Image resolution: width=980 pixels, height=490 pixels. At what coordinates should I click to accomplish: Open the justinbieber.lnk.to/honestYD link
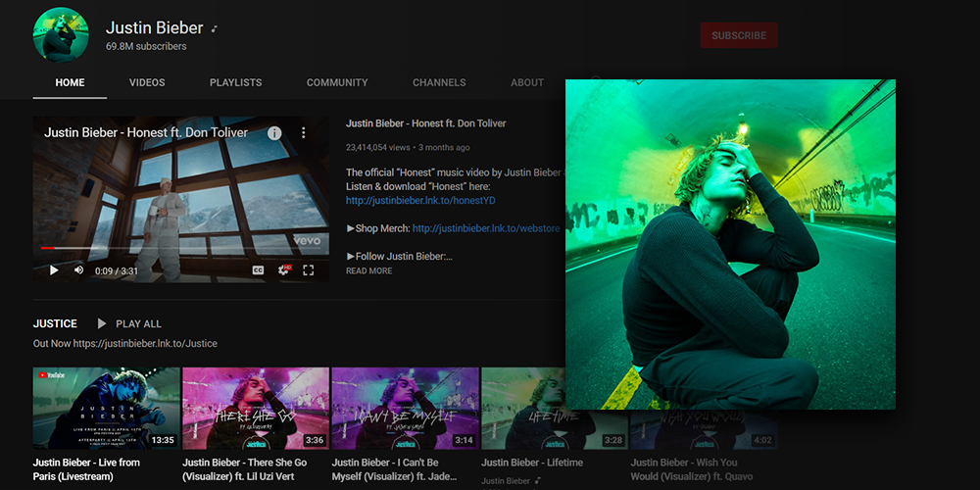coord(420,201)
